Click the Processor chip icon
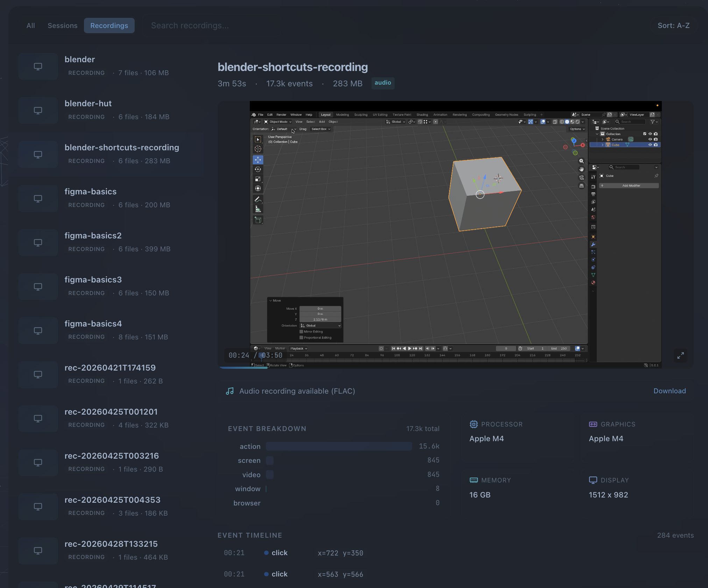708x588 pixels. click(474, 424)
